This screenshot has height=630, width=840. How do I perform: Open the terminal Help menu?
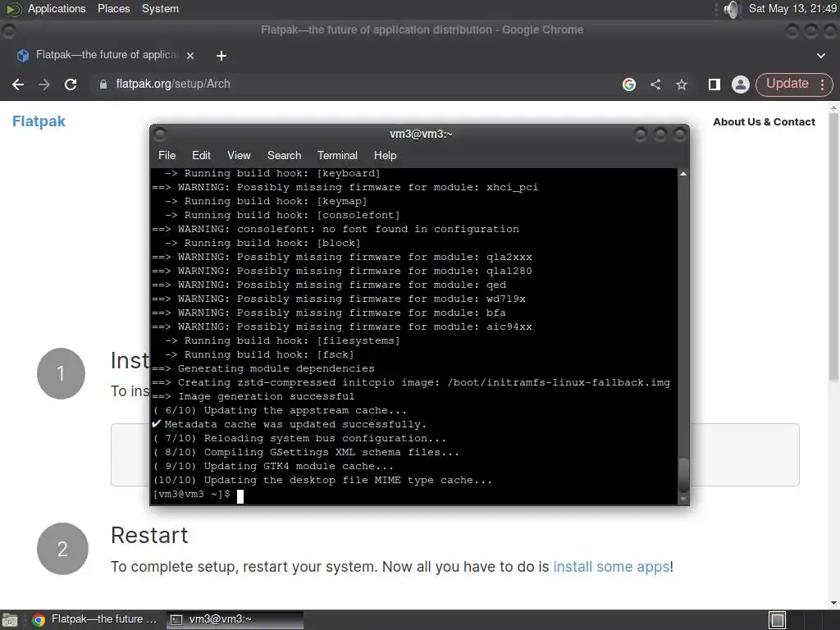pos(385,155)
